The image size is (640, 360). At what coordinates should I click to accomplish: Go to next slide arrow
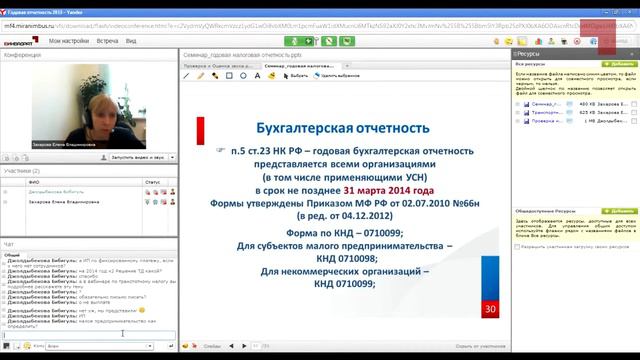[x=244, y=346]
